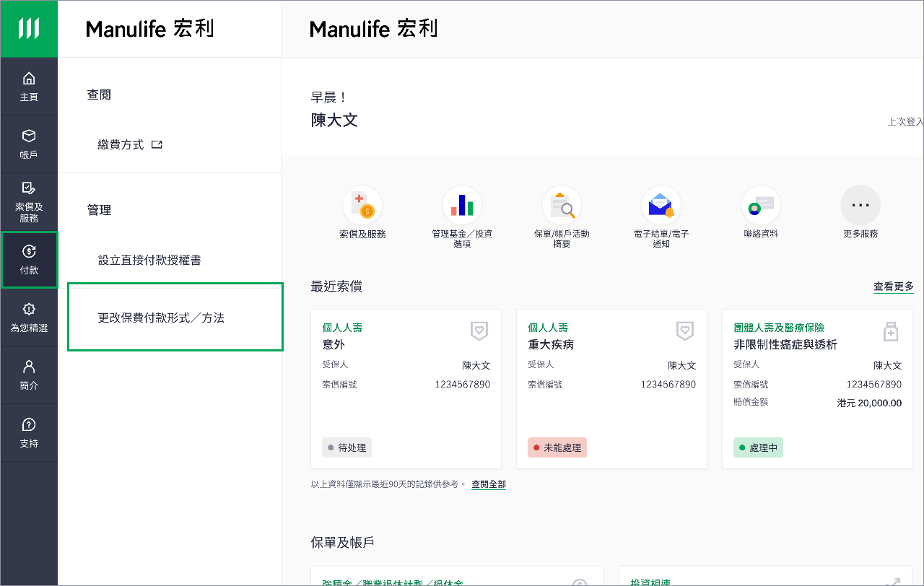The image size is (924, 586).
Task: Select 設立直接付款授權書
Action: (149, 260)
